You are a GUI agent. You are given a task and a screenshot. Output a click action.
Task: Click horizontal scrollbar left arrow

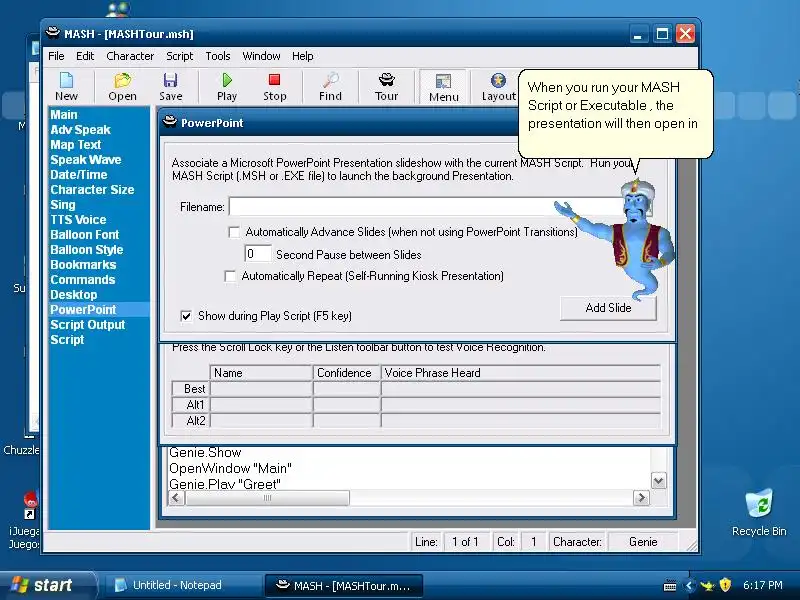click(176, 497)
